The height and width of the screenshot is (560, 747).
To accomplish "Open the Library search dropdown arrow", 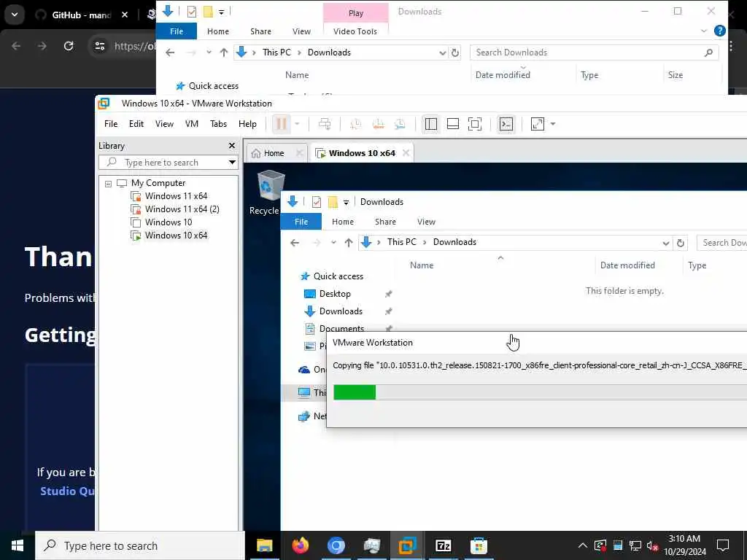I will pyautogui.click(x=232, y=163).
